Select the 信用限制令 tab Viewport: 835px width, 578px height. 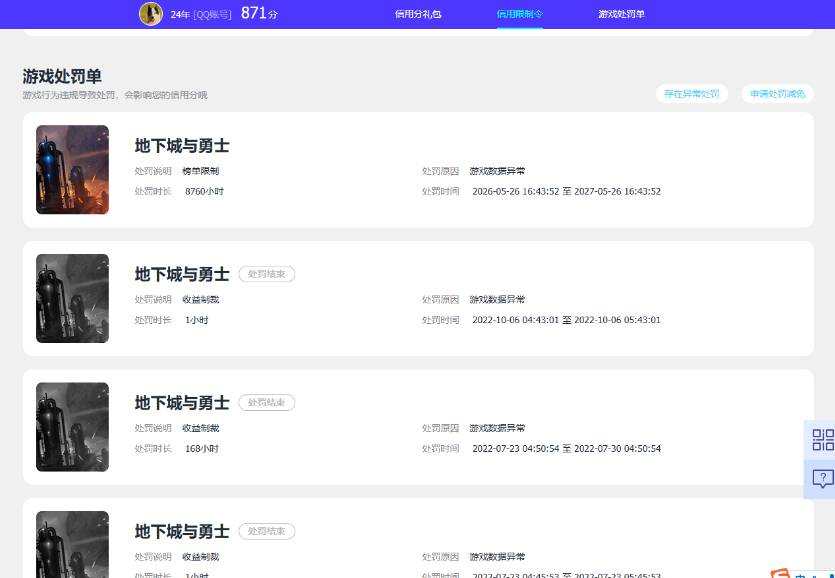point(520,14)
